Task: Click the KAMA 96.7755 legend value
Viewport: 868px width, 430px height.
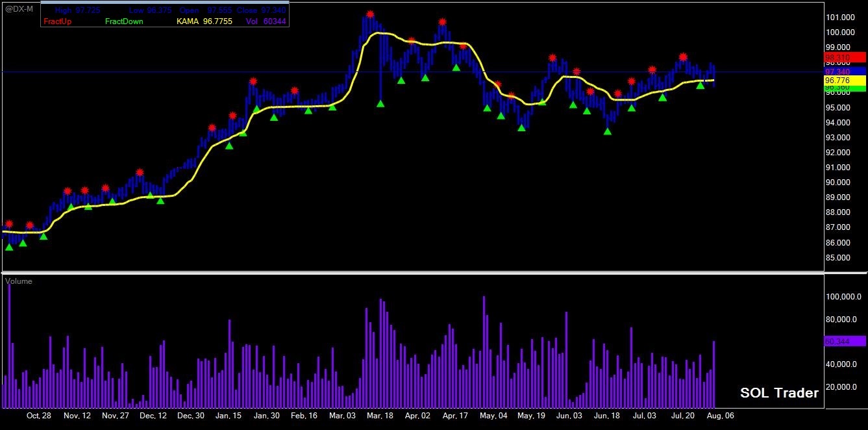Action: tap(205, 21)
